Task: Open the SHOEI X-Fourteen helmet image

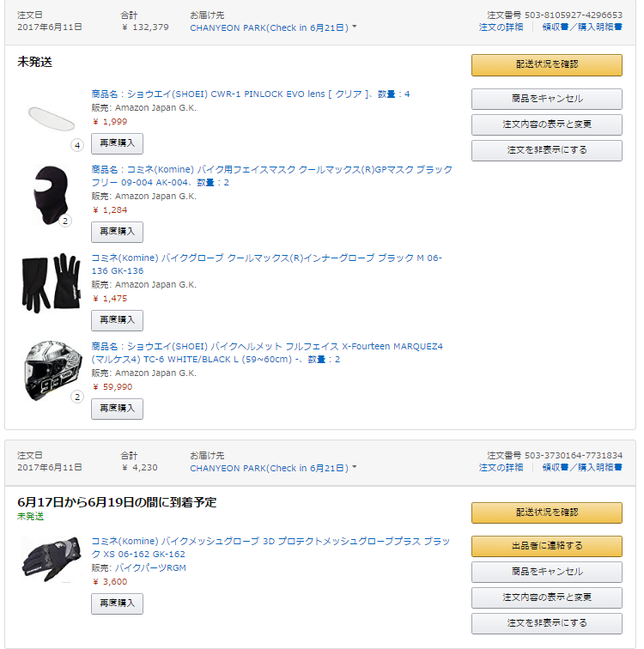Action: [52, 370]
